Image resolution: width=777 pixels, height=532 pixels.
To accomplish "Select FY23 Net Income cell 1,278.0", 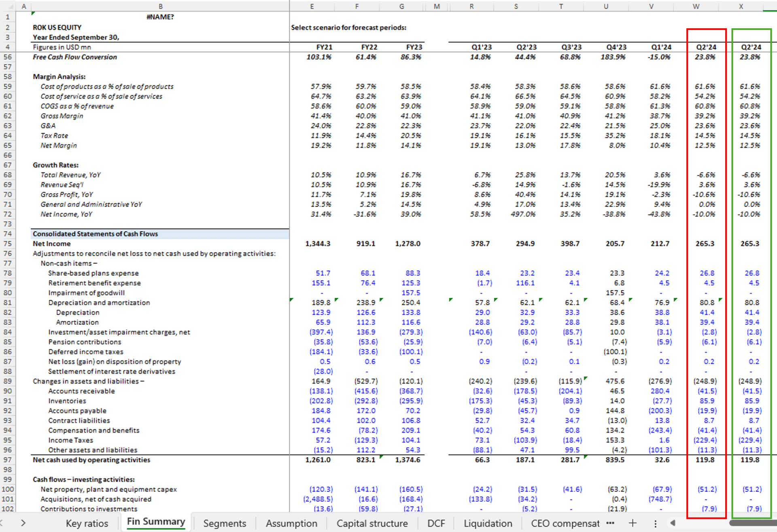I will tap(408, 244).
